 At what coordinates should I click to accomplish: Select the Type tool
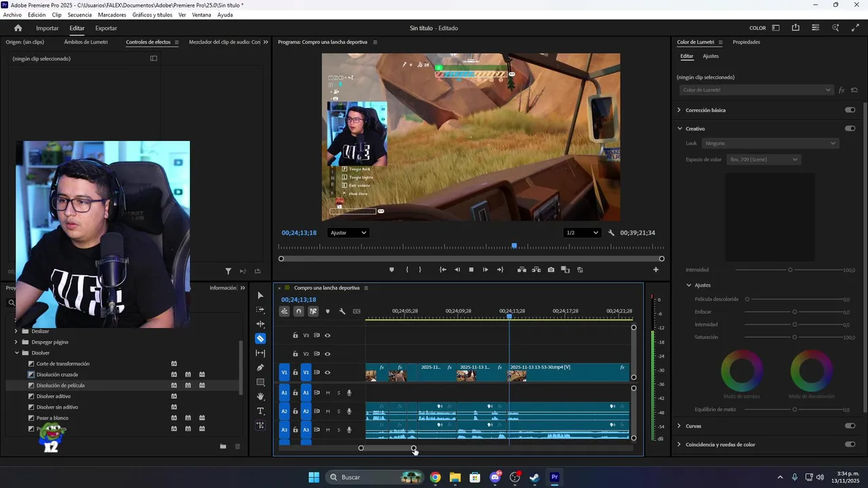pos(260,411)
